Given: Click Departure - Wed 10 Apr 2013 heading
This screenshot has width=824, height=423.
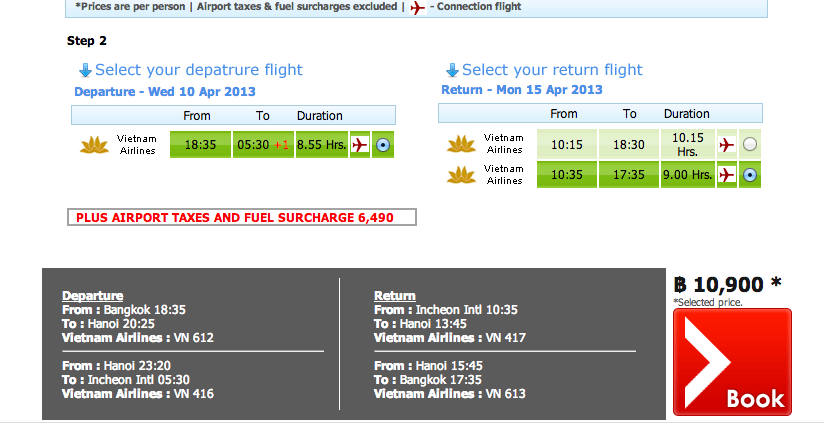Looking at the screenshot, I should (x=165, y=91).
